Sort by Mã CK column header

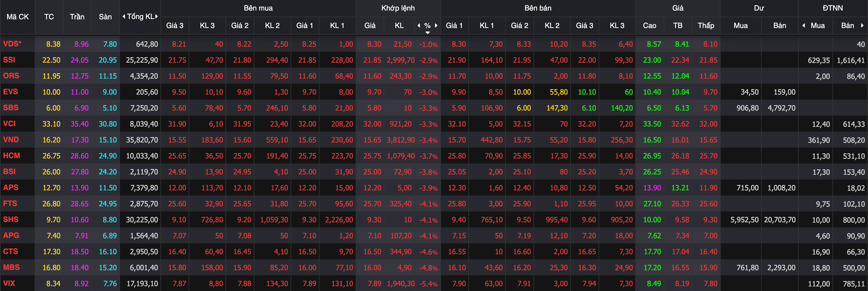click(17, 17)
